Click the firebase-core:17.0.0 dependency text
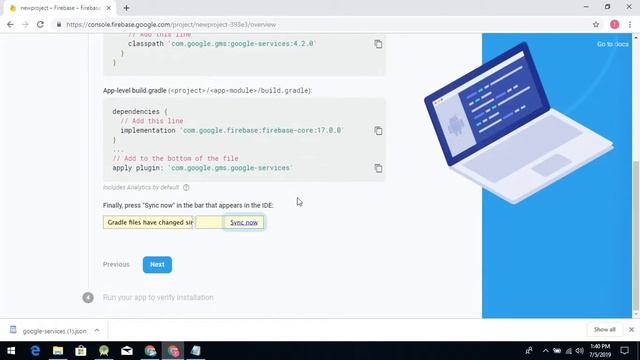The height and width of the screenshot is (360, 640). [262, 131]
